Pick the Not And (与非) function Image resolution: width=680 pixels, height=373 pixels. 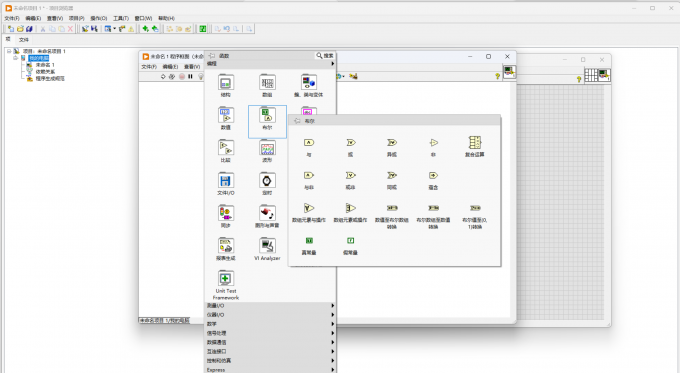coord(309,180)
